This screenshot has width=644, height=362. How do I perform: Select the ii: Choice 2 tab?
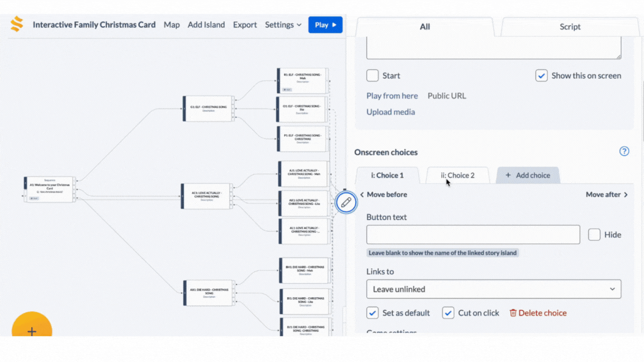(457, 175)
